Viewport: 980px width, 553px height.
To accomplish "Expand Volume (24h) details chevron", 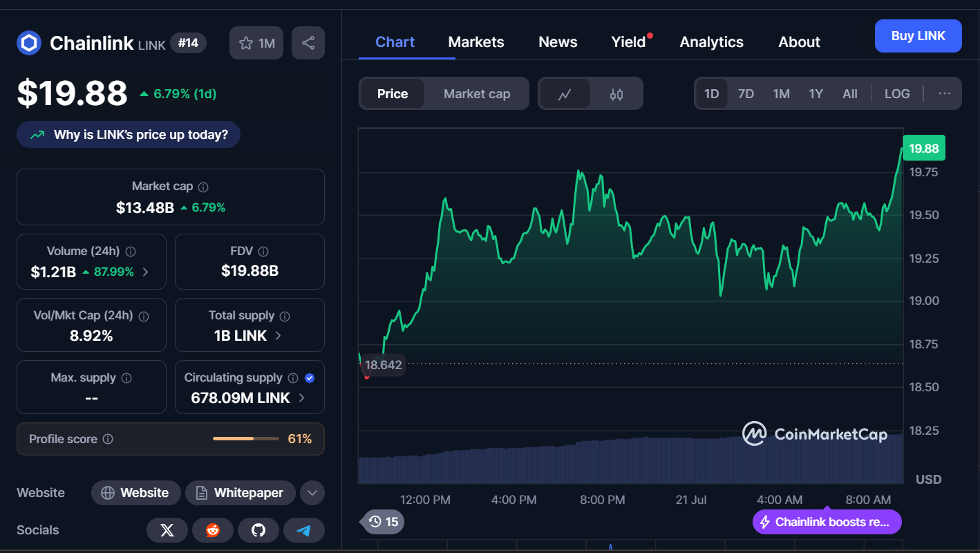I will [x=146, y=272].
